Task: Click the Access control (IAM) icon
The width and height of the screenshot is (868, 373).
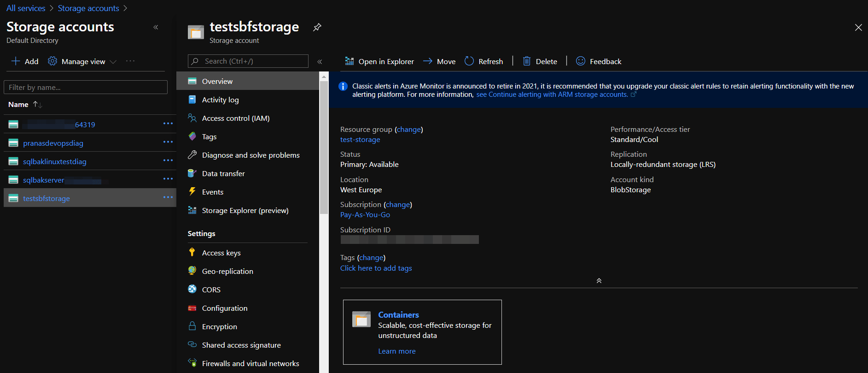Action: coord(192,118)
